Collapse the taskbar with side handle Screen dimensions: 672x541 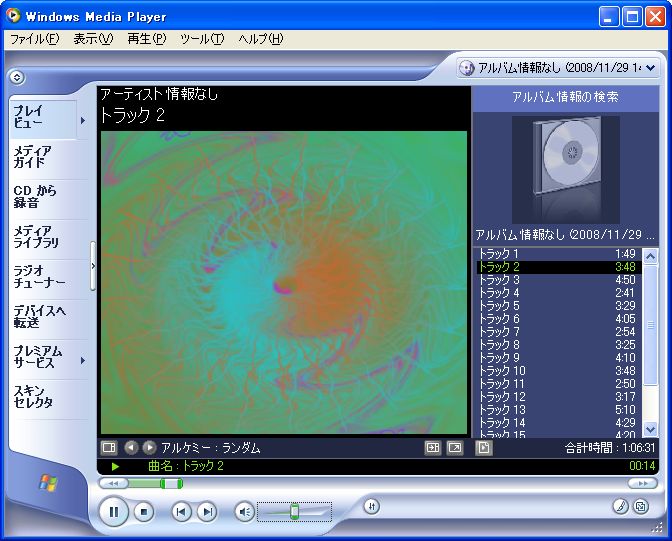pos(93,266)
